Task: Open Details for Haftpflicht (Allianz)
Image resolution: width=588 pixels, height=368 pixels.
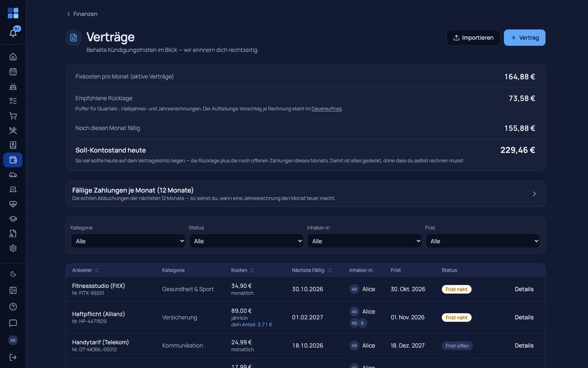Action: [x=524, y=317]
